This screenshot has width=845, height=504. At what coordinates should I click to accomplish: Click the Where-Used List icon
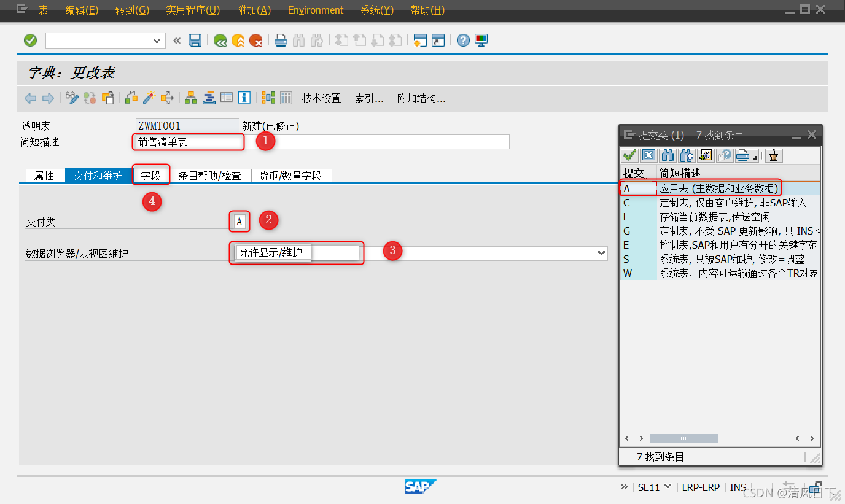[x=167, y=98]
